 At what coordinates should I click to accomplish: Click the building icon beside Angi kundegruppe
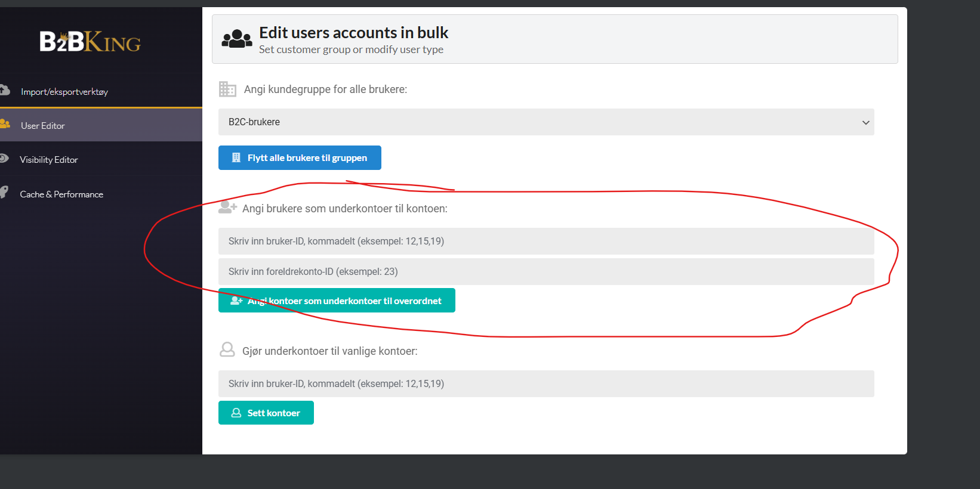pyautogui.click(x=227, y=89)
